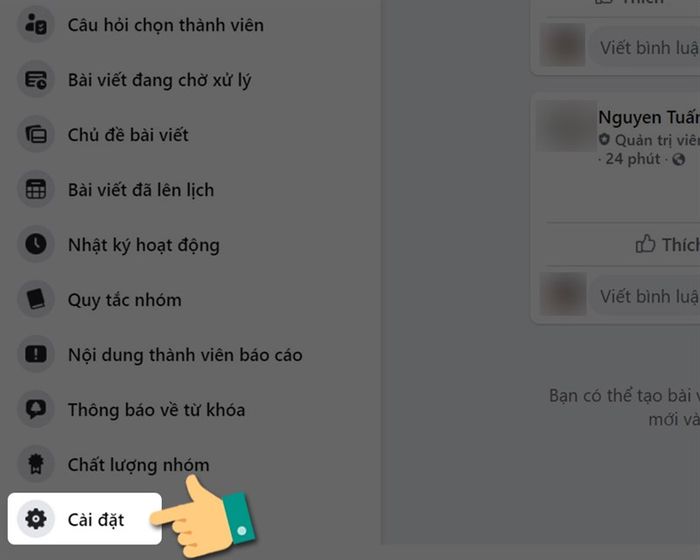Open the Cài đặt menu item
The height and width of the screenshot is (560, 700).
click(x=85, y=519)
